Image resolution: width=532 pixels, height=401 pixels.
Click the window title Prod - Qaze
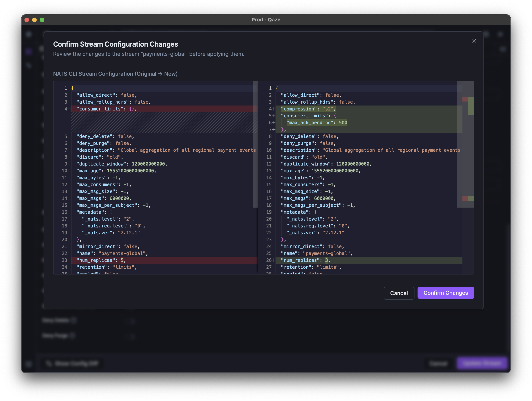tap(266, 20)
